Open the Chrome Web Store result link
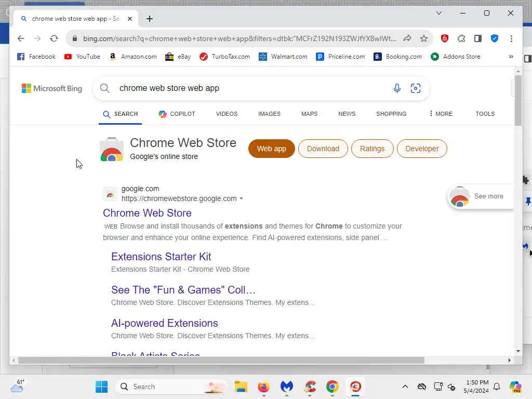The height and width of the screenshot is (399, 532). (x=147, y=213)
